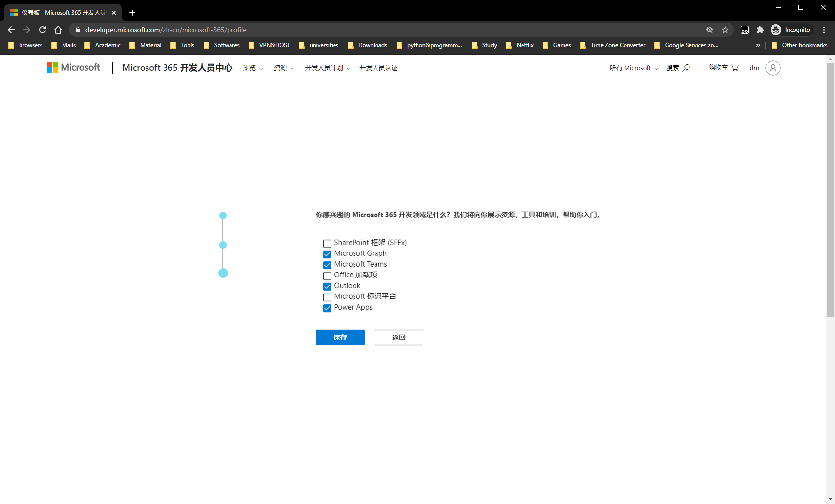Open the 开发人员认证 menu item
835x504 pixels.
pyautogui.click(x=378, y=68)
